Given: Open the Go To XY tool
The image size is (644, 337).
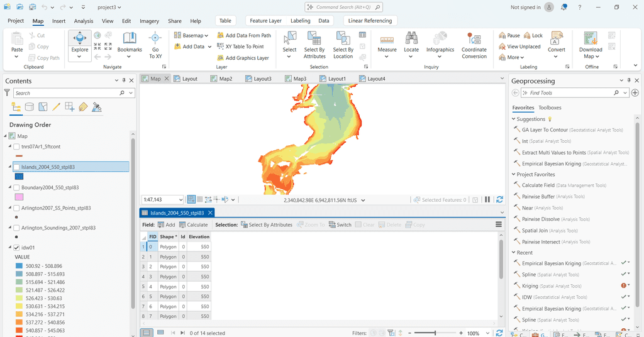Looking at the screenshot, I should (x=155, y=45).
